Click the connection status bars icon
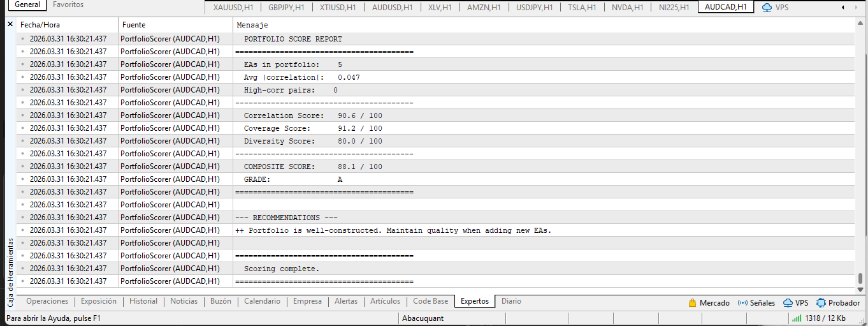 click(797, 318)
